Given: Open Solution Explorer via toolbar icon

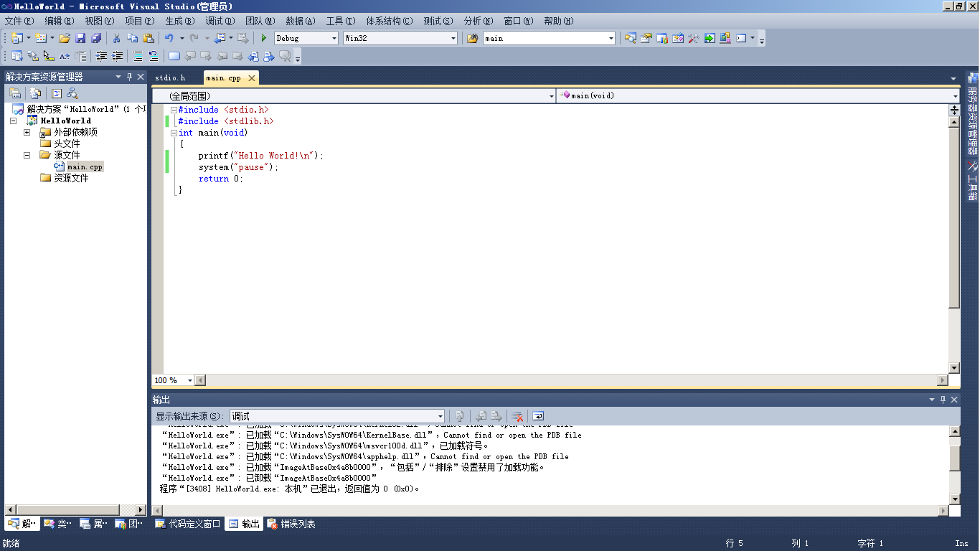Looking at the screenshot, I should pyautogui.click(x=630, y=38).
